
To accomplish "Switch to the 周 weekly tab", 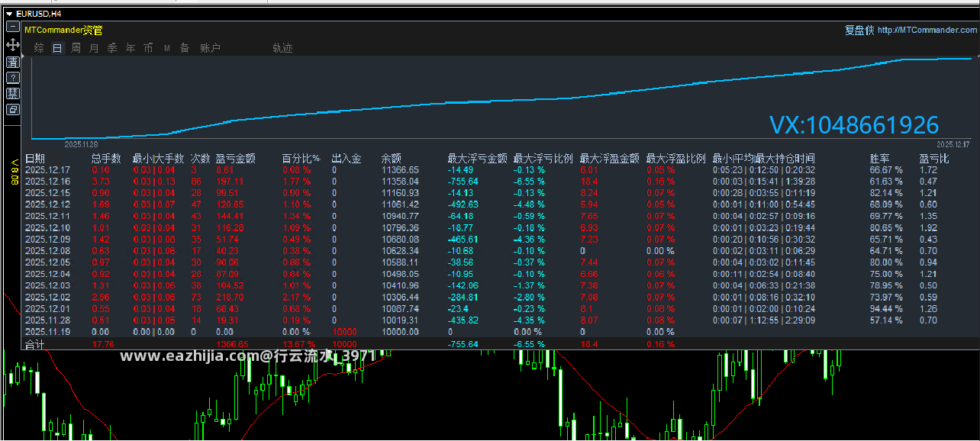I will [x=76, y=48].
